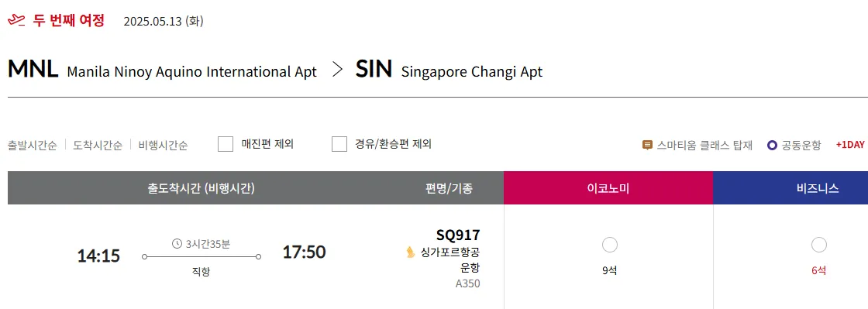The width and height of the screenshot is (868, 309).
Task: Click the clock icon next to 3시간35분
Action: pos(177,243)
